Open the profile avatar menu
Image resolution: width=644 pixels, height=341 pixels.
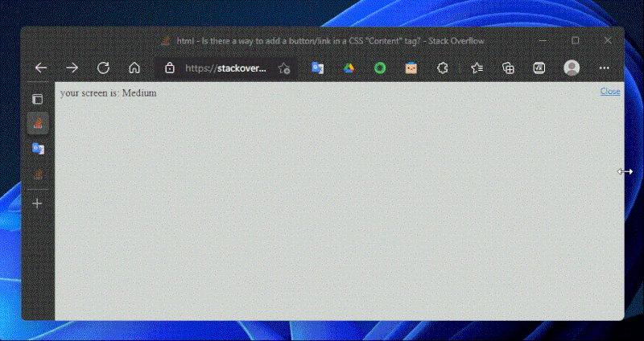pos(572,68)
